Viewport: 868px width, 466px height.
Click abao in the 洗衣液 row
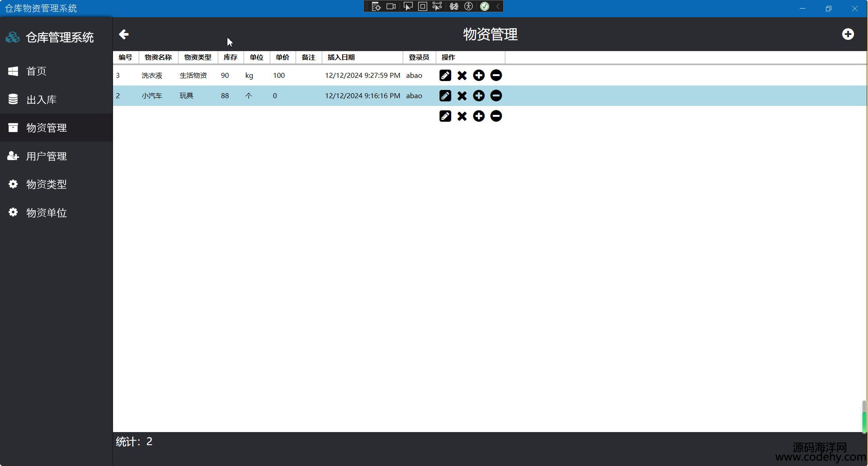(414, 76)
